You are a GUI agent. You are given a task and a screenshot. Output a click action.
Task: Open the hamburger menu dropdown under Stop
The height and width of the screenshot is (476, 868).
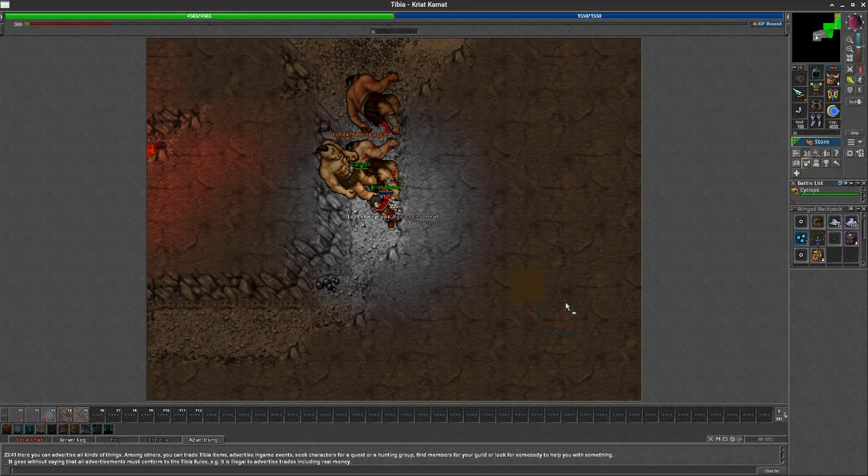pyautogui.click(x=855, y=142)
